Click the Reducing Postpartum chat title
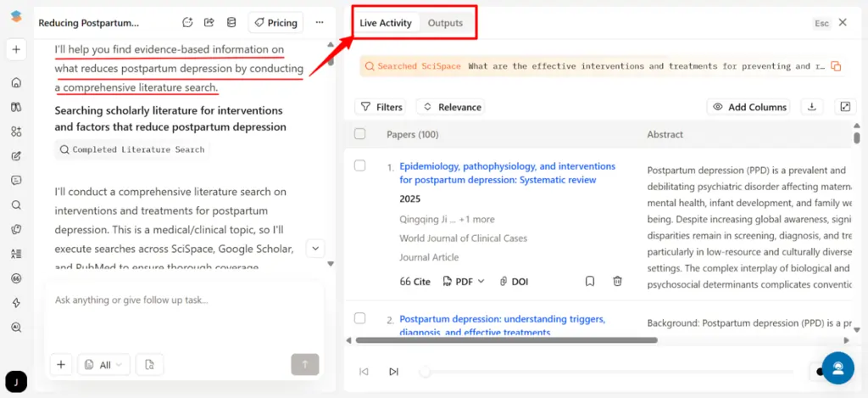868x398 pixels. coord(88,23)
